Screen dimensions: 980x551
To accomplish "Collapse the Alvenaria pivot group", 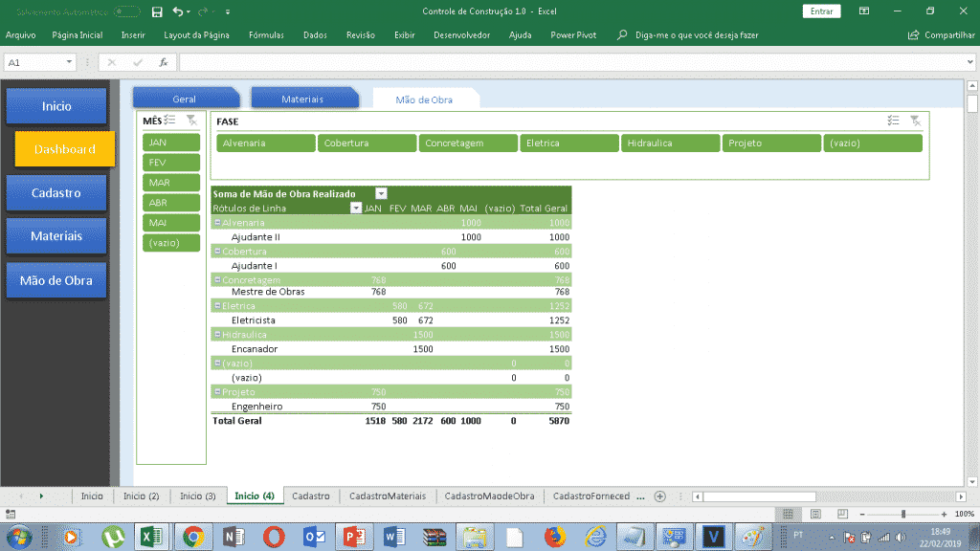I will (217, 222).
